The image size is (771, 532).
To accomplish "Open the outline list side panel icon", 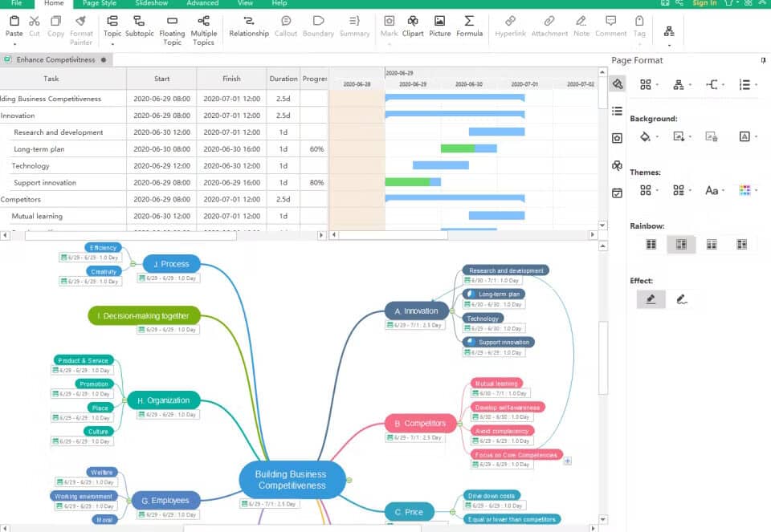I will pyautogui.click(x=617, y=111).
